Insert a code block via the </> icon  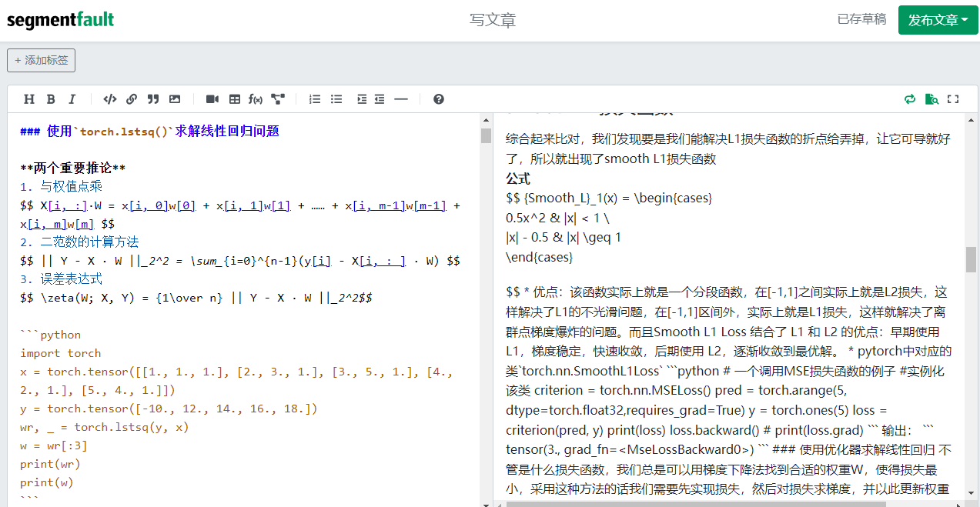click(x=110, y=99)
